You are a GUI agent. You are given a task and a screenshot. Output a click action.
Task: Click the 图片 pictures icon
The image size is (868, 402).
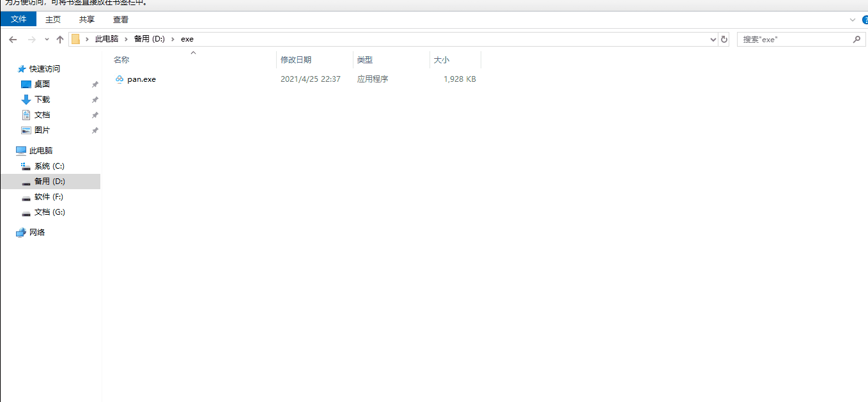coord(26,130)
